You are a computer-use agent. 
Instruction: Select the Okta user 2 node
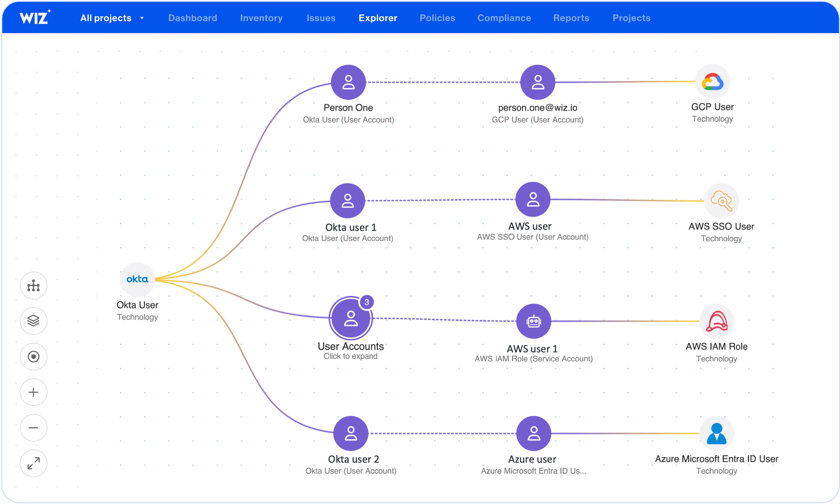(x=351, y=433)
